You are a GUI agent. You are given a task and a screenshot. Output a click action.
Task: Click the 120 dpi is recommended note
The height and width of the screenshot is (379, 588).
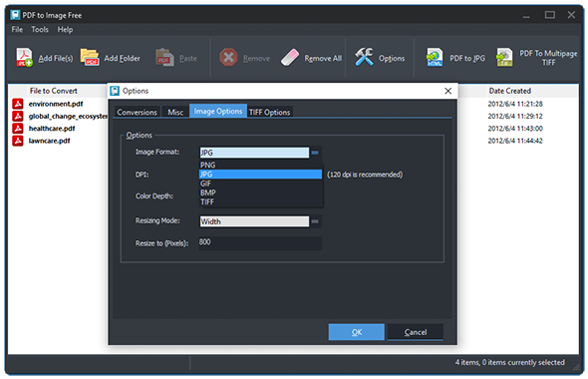365,175
